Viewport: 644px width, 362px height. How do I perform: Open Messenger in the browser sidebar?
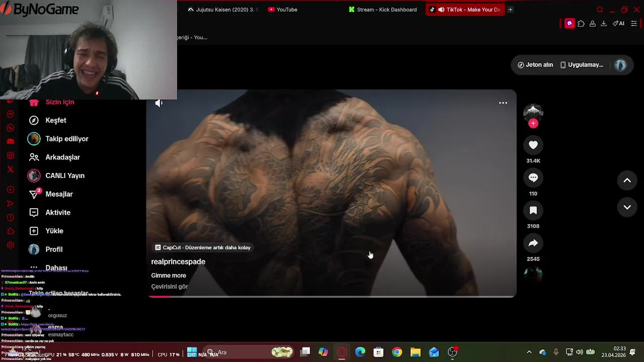point(10,114)
